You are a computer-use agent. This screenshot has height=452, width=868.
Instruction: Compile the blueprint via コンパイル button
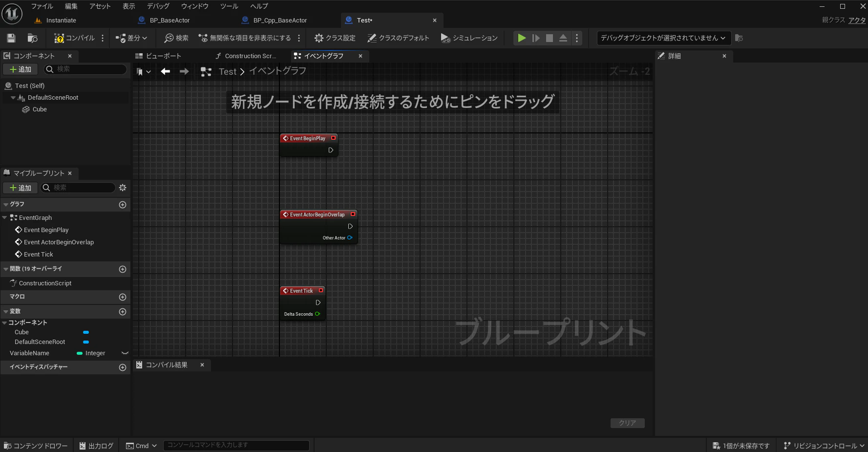[x=74, y=38]
